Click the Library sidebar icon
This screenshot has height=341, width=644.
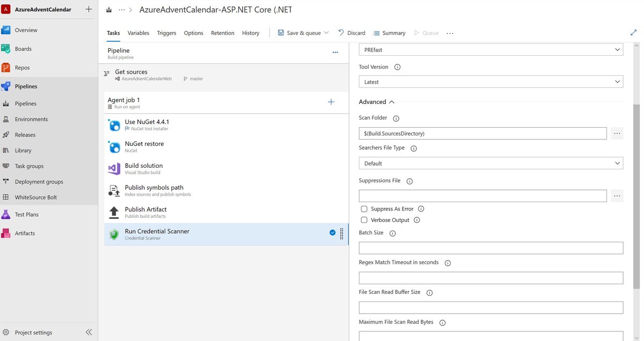(6, 150)
